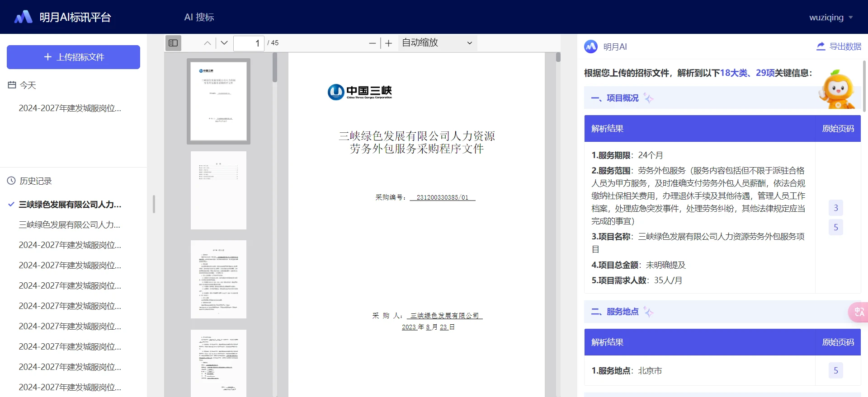
Task: Click the 1.服务期限 24个月 text
Action: 627,155
